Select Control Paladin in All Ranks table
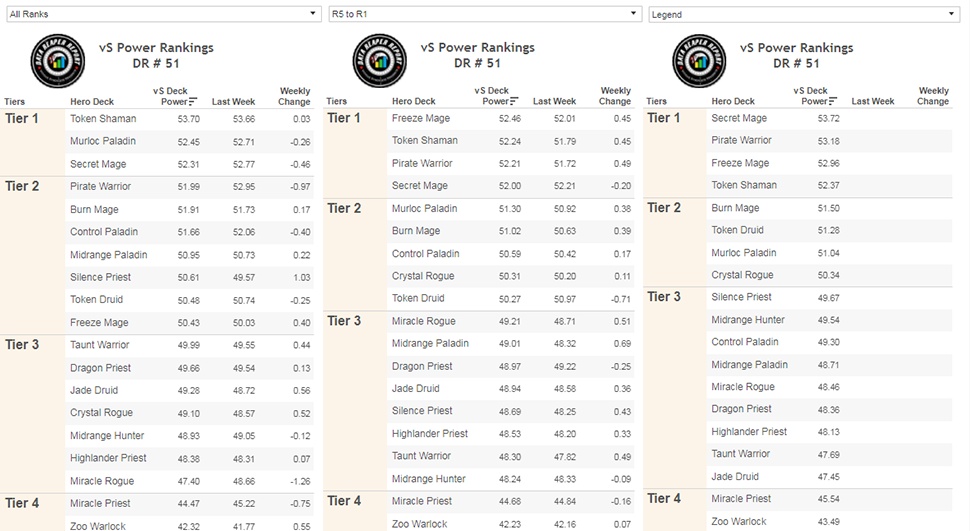Viewport: 970px width, 531px height. coord(104,231)
